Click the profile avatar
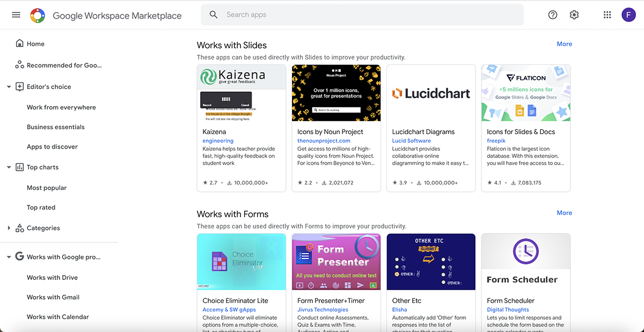The image size is (644, 332). click(628, 14)
